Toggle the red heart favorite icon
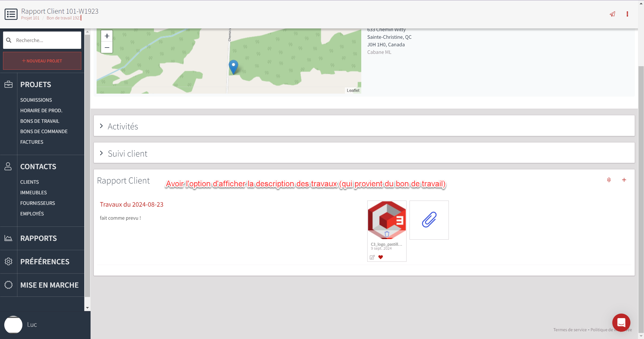The height and width of the screenshot is (339, 644). click(381, 257)
